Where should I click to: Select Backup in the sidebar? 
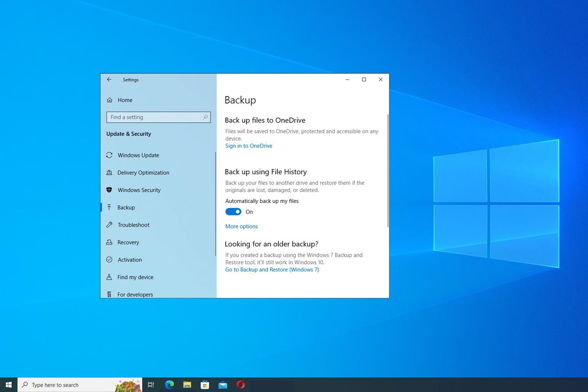pyautogui.click(x=126, y=208)
